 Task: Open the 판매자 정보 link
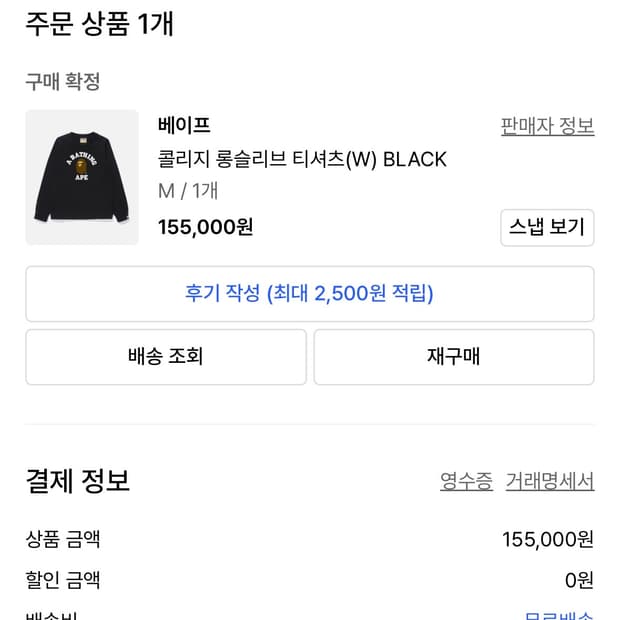pyautogui.click(x=547, y=126)
